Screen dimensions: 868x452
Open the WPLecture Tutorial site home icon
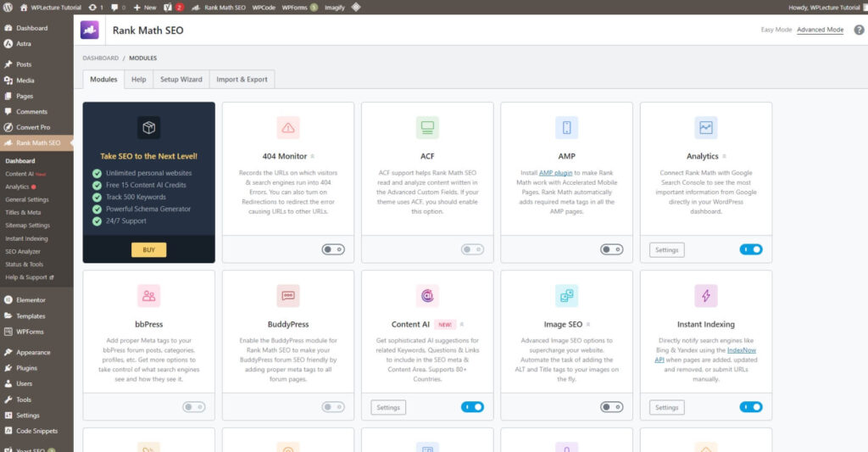click(24, 7)
